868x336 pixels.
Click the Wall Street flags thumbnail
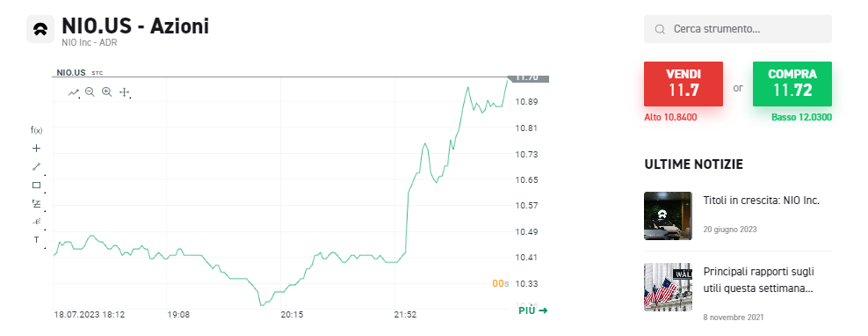[669, 287]
